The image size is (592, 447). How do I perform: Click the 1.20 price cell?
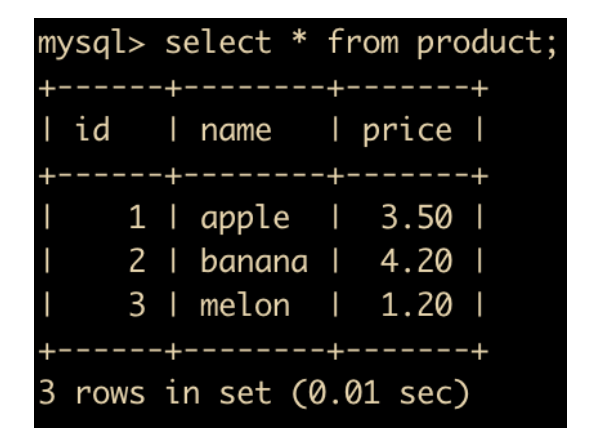pos(416,304)
